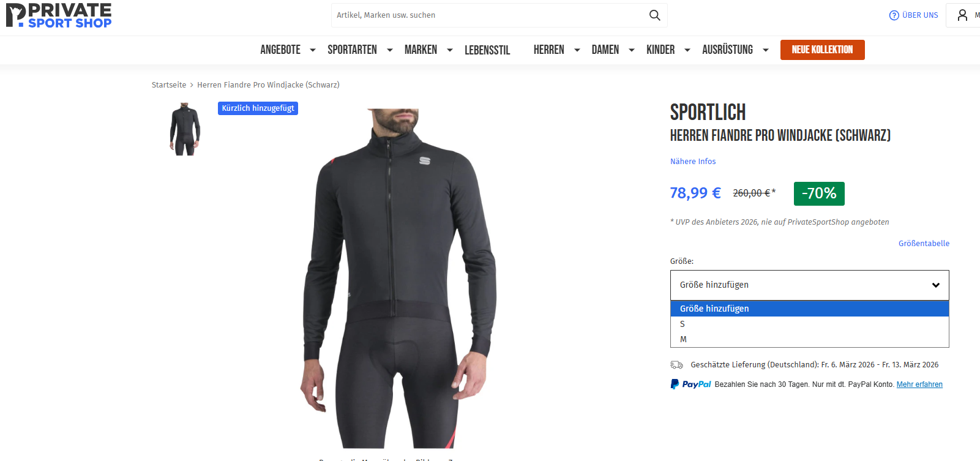The height and width of the screenshot is (461, 980).
Task: Click the search magnifier icon
Action: click(654, 15)
